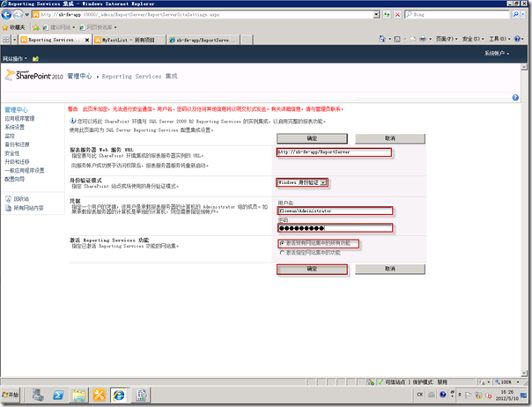Open 备份和还原 in the left navigation

(17, 144)
